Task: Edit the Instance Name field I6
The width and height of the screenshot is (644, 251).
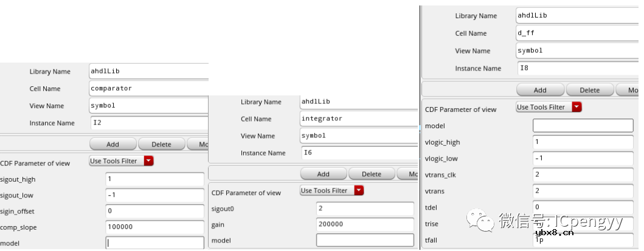Action: tap(359, 153)
